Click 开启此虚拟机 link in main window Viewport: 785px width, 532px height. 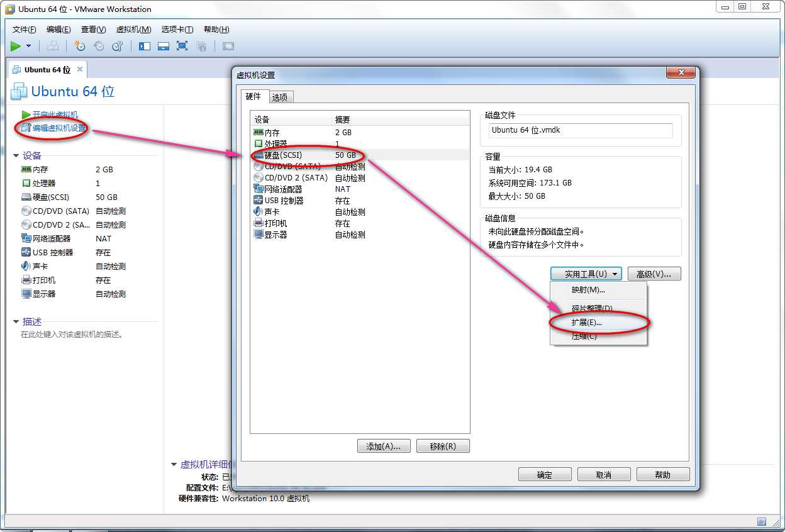pyautogui.click(x=55, y=114)
